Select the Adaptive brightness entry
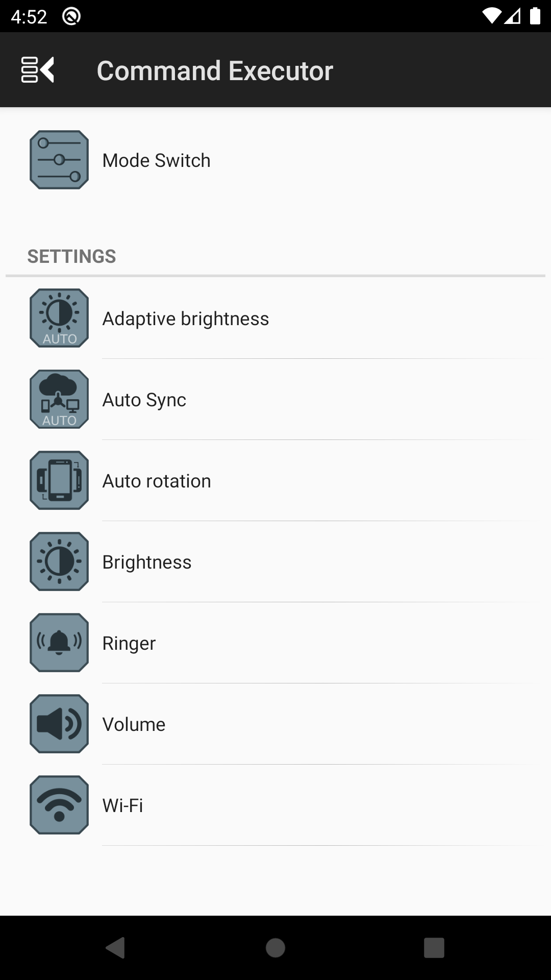 tap(186, 319)
